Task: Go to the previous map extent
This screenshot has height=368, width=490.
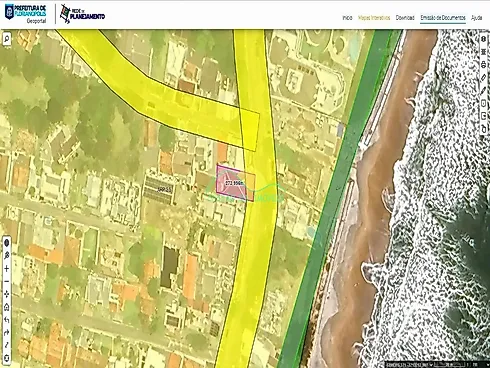Action: pos(6,320)
